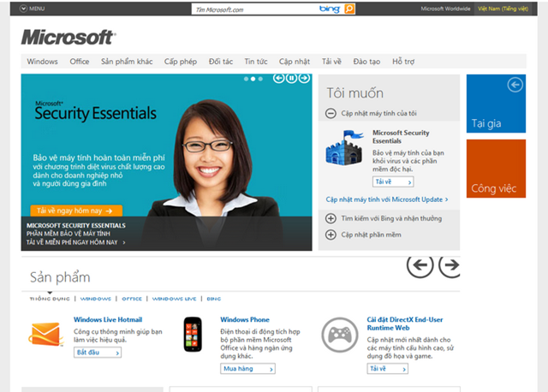Click the Microsoft logo
Image resolution: width=548 pixels, height=392 pixels.
[x=68, y=37]
